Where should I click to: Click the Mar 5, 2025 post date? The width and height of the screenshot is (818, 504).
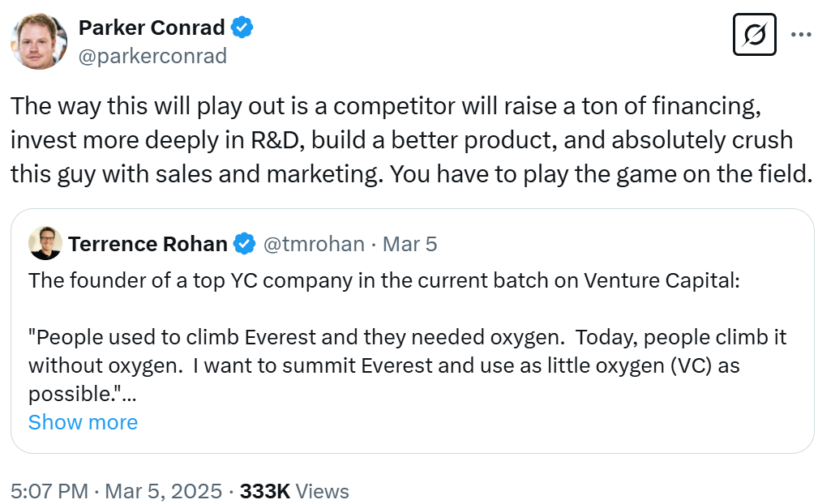[x=165, y=491]
